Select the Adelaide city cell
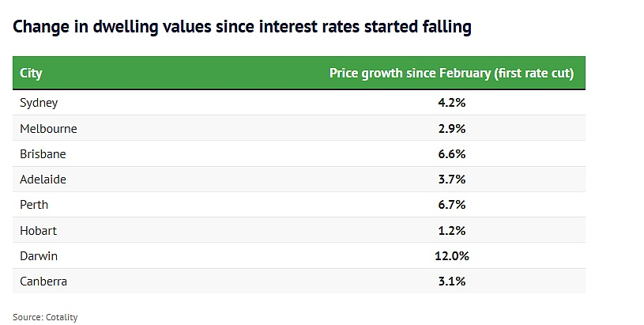The image size is (644, 325). point(43,180)
